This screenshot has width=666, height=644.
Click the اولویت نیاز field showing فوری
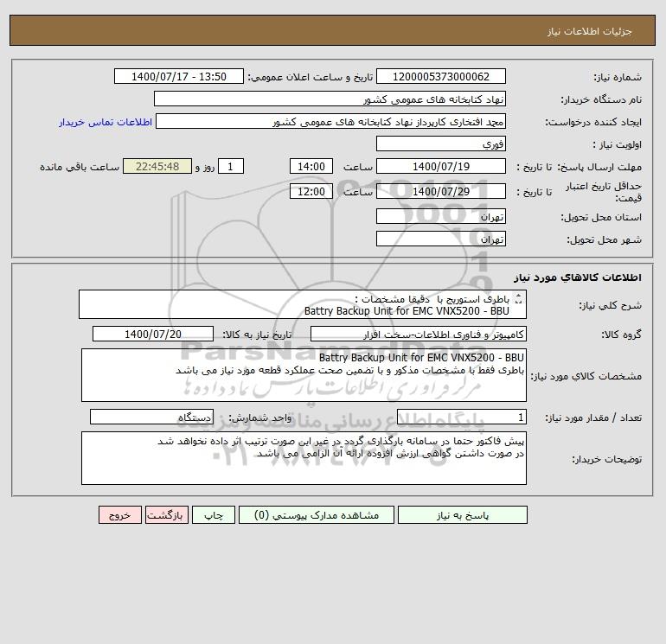pos(441,143)
